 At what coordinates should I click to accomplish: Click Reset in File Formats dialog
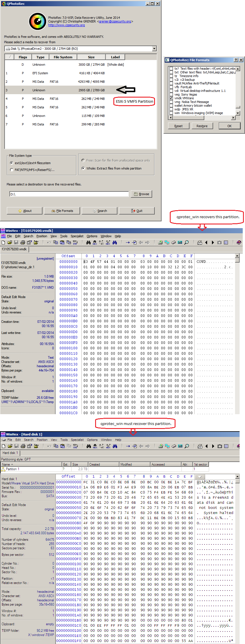coord(178,126)
